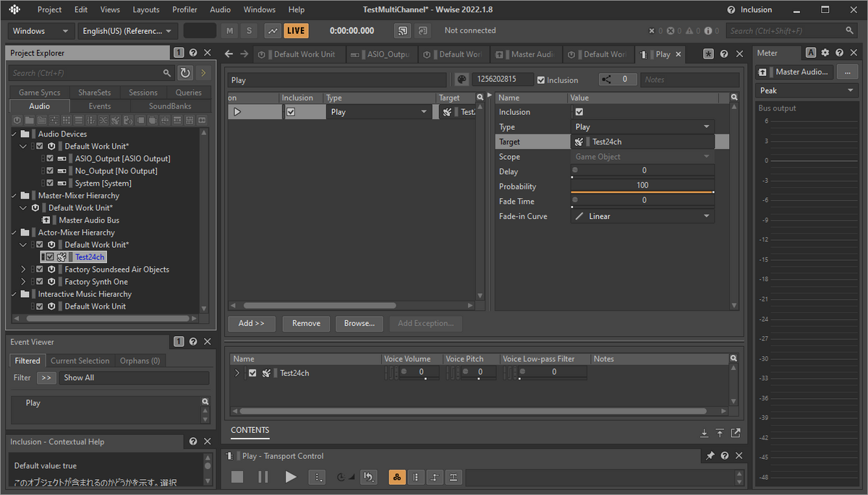The width and height of the screenshot is (868, 495).
Task: Start playback with the Play button
Action: [x=290, y=477]
